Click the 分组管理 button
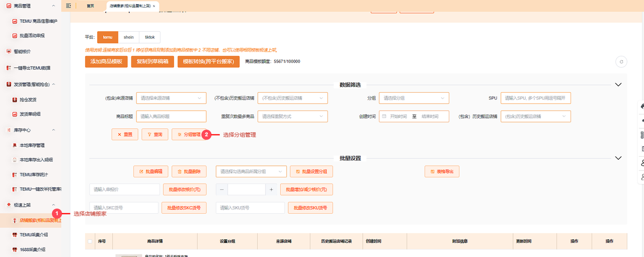Image resolution: width=644 pixels, height=257 pixels. click(189, 135)
